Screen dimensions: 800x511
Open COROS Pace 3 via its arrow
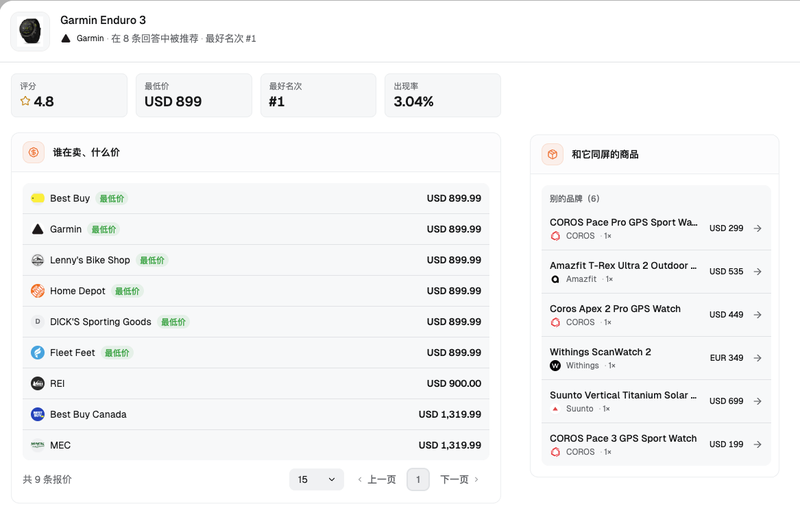(x=758, y=444)
